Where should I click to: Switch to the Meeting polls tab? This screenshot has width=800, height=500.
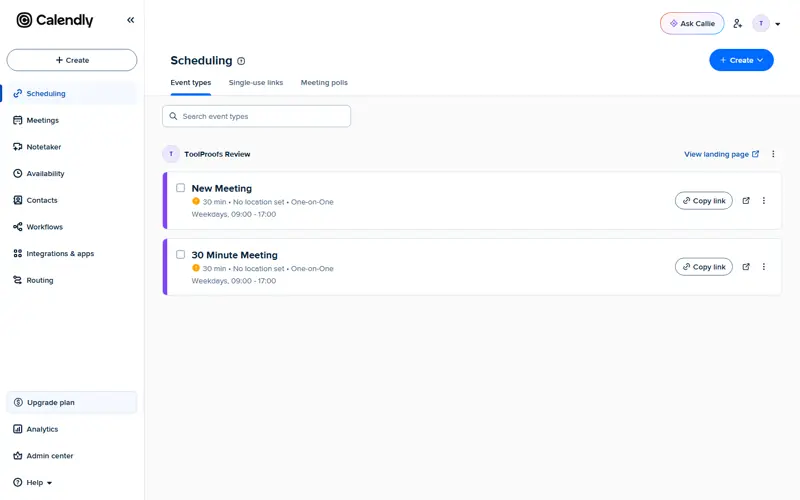point(324,83)
